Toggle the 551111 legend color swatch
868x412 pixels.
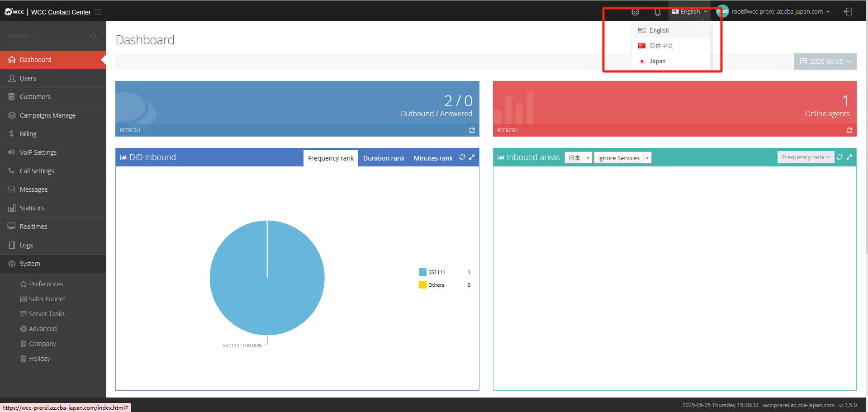click(422, 272)
